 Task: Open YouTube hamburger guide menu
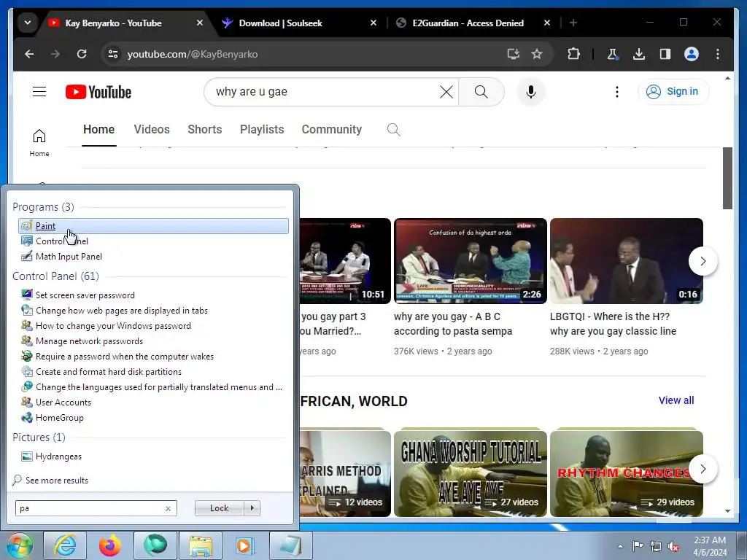pos(39,91)
